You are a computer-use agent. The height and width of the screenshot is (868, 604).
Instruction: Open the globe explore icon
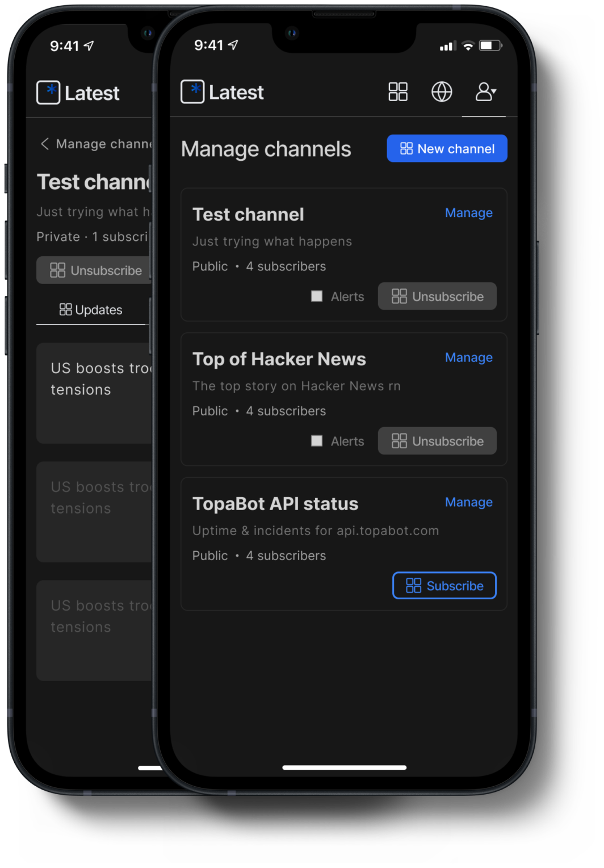(442, 91)
